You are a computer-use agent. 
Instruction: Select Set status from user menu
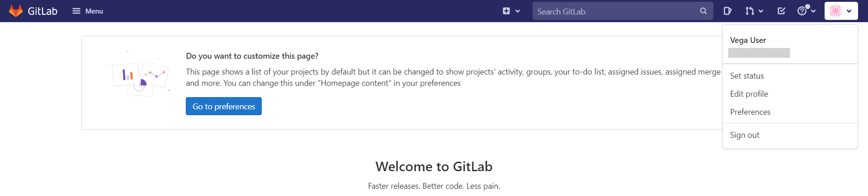click(747, 76)
